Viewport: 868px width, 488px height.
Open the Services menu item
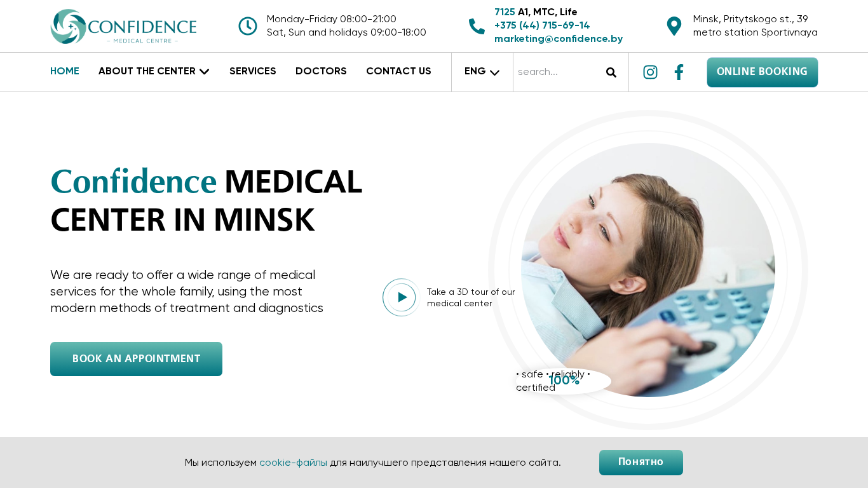pos(253,71)
